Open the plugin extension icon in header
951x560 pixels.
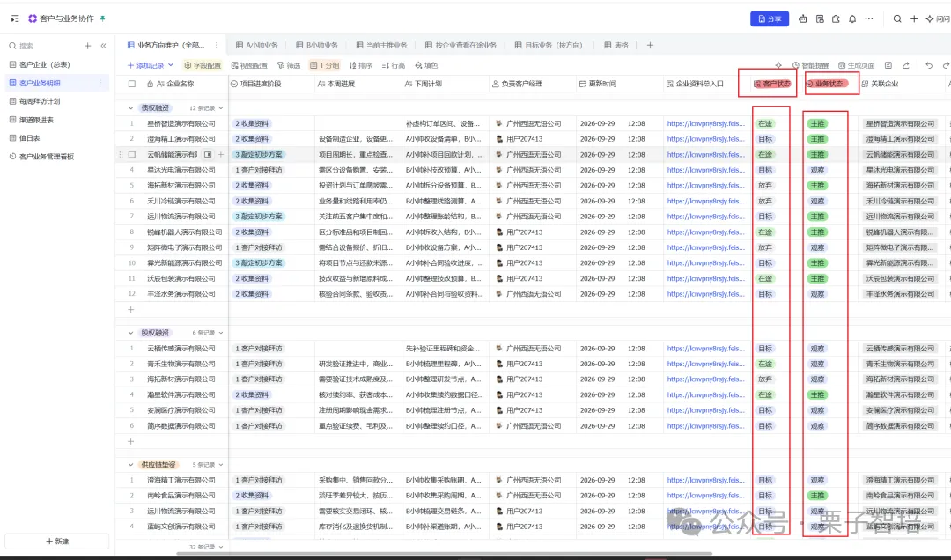(836, 18)
